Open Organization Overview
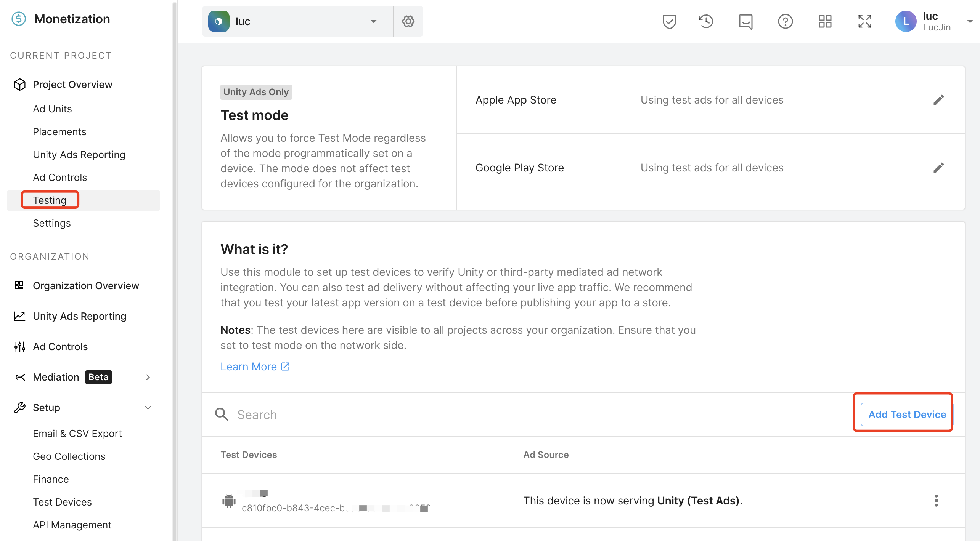Image resolution: width=980 pixels, height=541 pixels. click(86, 286)
